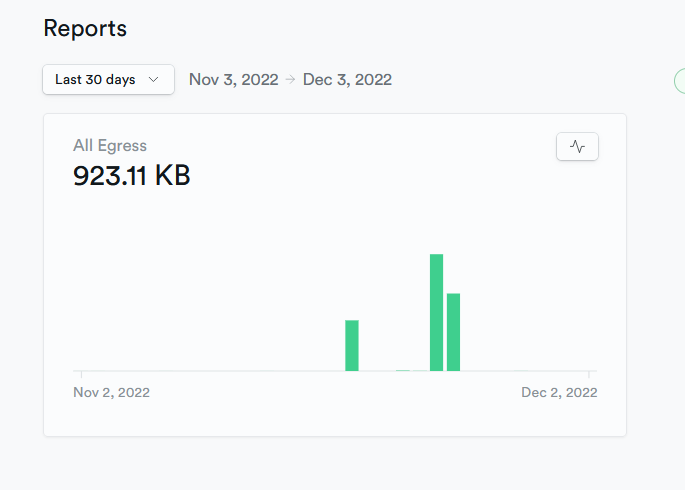Click the Dec 2, 2022 axis label

tap(559, 393)
